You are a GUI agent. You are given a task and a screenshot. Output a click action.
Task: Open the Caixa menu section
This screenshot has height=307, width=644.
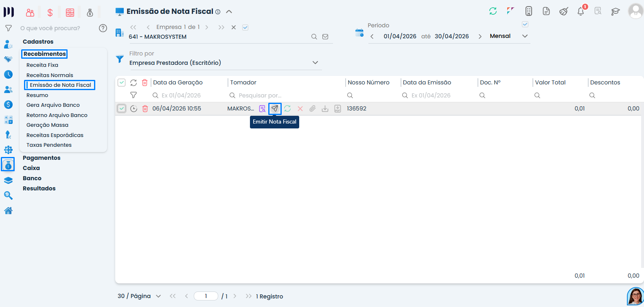[31, 168]
